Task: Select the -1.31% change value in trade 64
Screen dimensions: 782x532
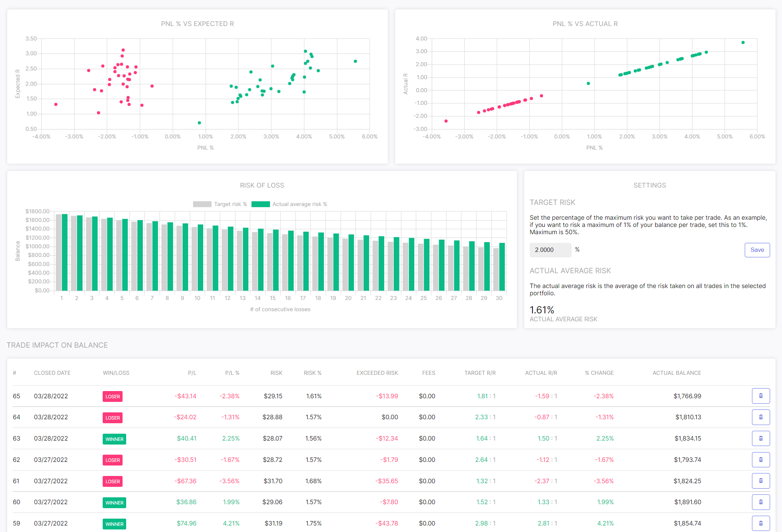Action: [x=604, y=417]
